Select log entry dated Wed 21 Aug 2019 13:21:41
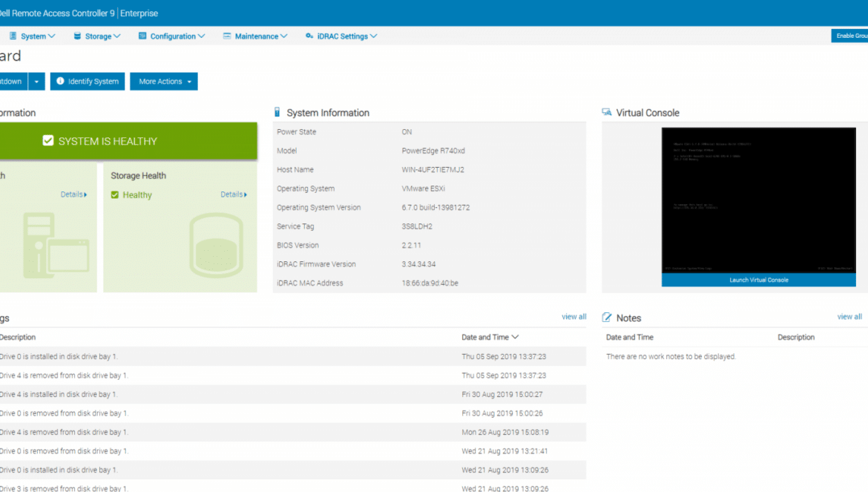Image resolution: width=868 pixels, height=492 pixels. pyautogui.click(x=293, y=451)
